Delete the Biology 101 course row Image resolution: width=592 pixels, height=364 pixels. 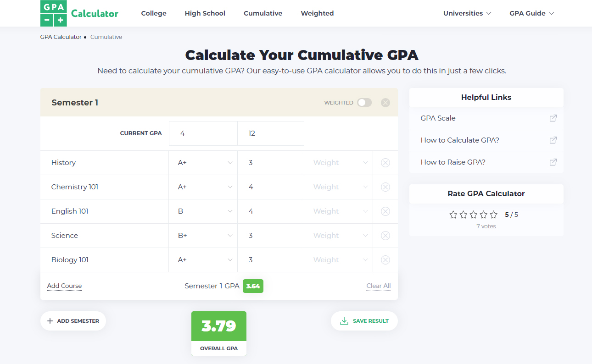point(385,260)
